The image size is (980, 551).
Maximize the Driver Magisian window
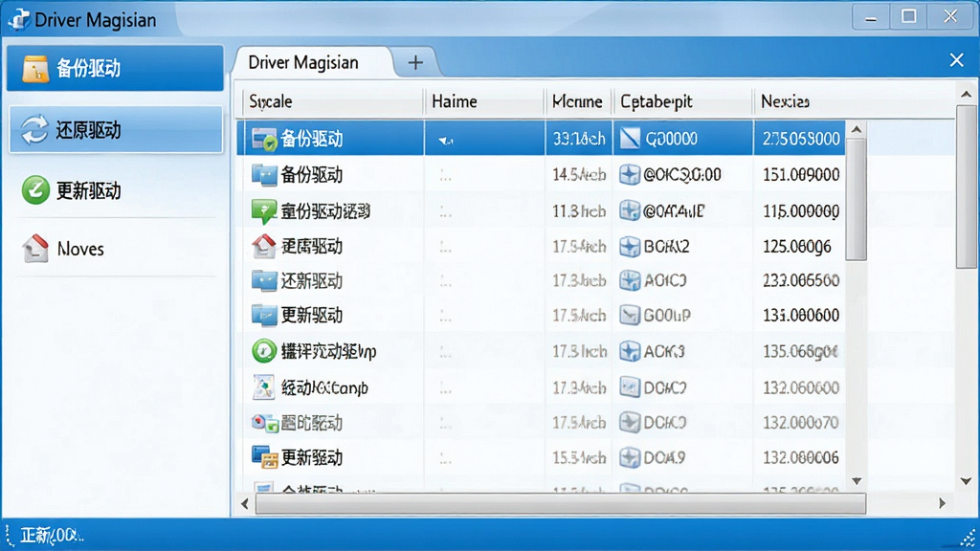(x=909, y=16)
